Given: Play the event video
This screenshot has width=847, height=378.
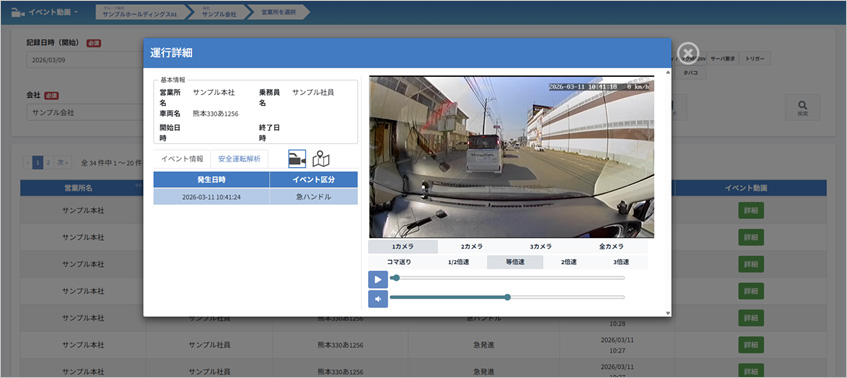Looking at the screenshot, I should (x=378, y=280).
